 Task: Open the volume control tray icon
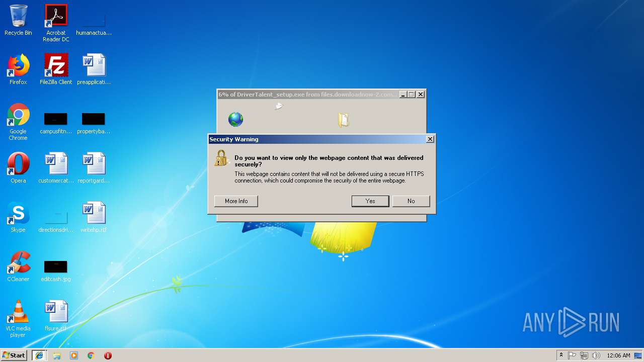(x=596, y=355)
